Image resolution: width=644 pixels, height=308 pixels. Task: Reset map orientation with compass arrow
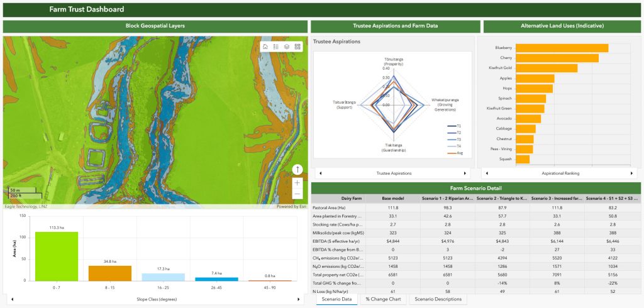coord(297,170)
